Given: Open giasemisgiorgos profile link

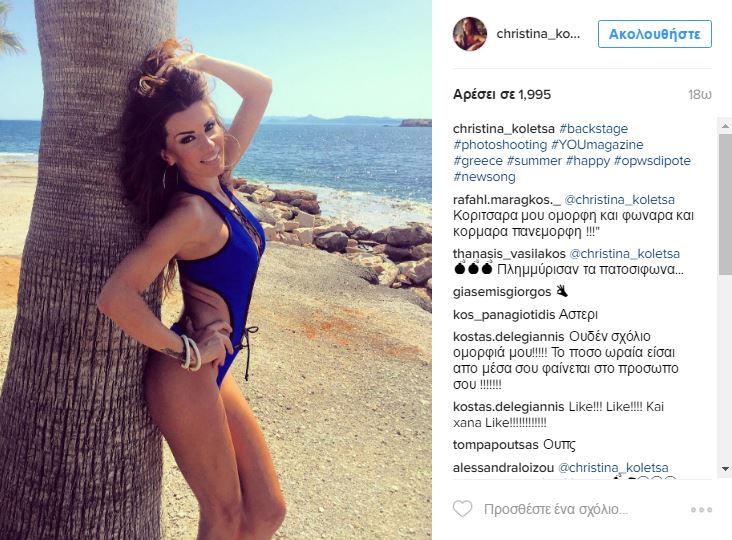Looking at the screenshot, I should click(502, 292).
